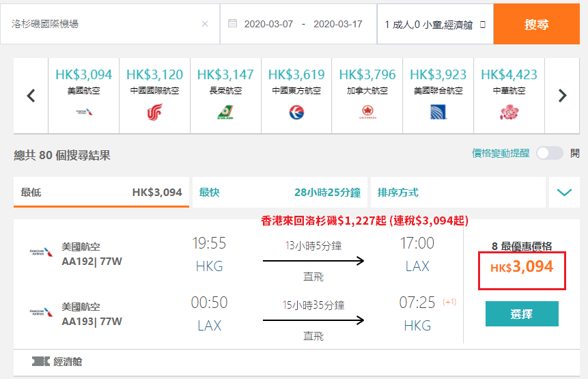Click the 價格變動提醒 link text

tap(501, 153)
